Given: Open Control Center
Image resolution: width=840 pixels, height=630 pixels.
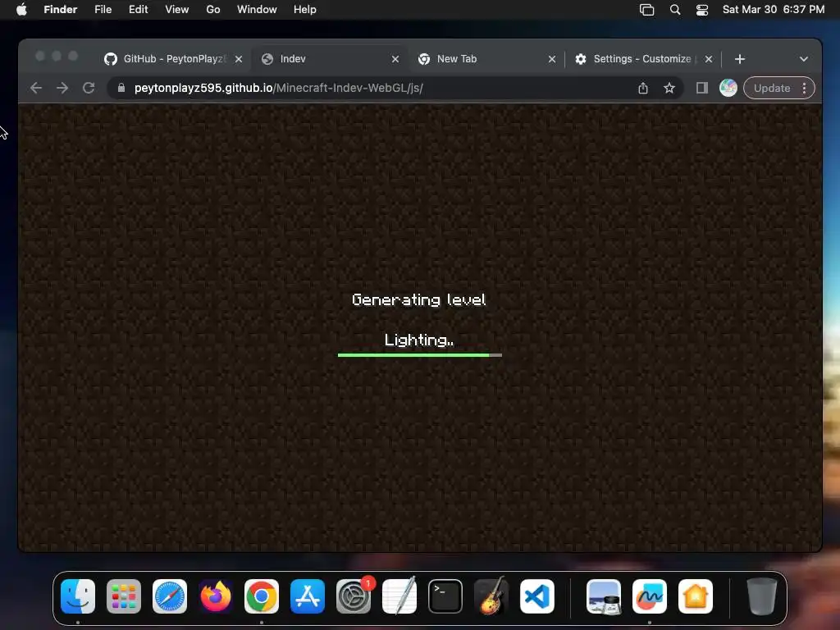Looking at the screenshot, I should point(702,10).
